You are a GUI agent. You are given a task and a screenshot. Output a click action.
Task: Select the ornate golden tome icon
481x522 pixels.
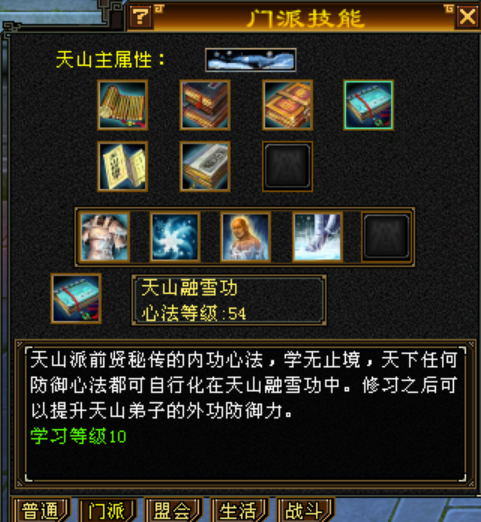287,105
